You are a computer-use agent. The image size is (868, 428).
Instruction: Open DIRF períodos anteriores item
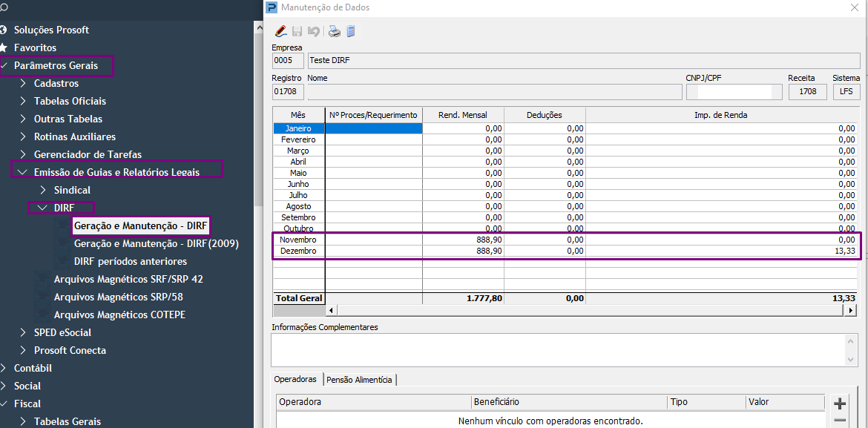[131, 261]
